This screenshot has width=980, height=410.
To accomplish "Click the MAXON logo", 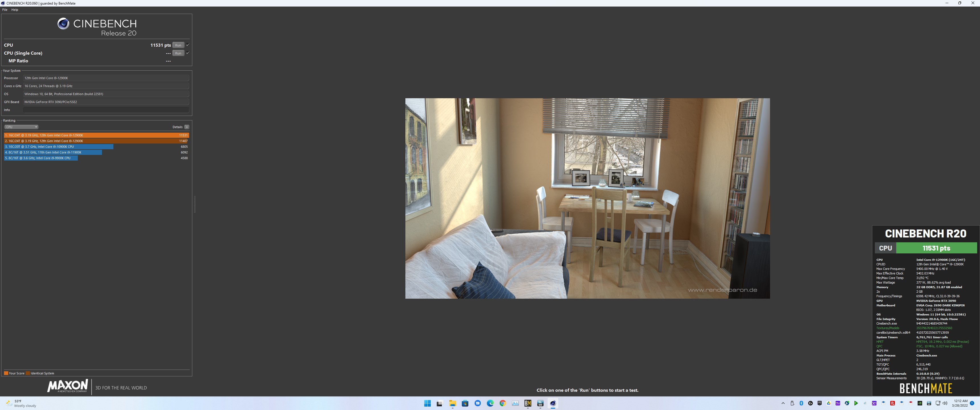I will 68,386.
